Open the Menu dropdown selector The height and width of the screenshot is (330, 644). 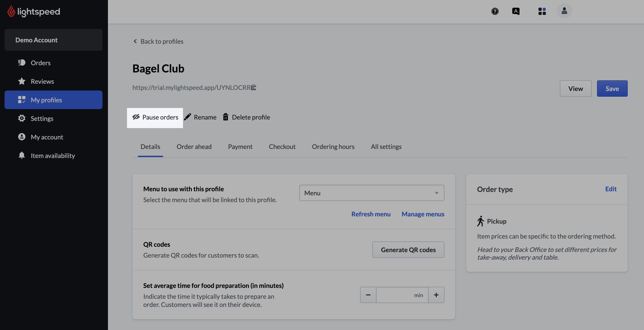click(371, 193)
